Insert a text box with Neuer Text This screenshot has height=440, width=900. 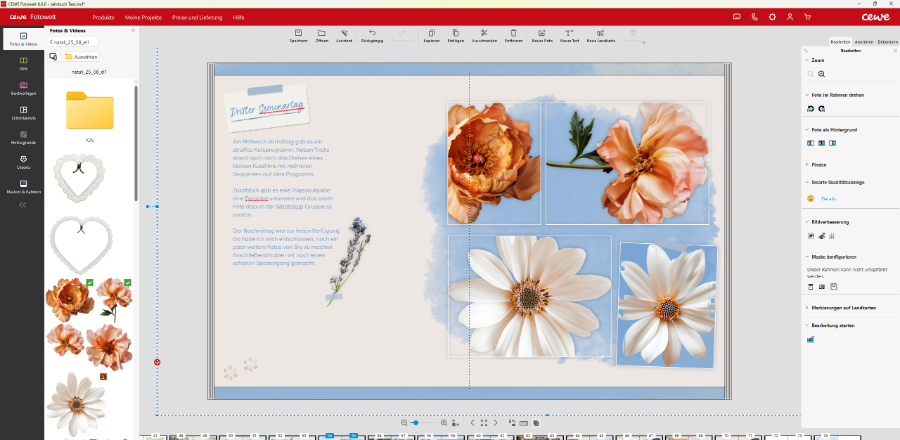point(570,35)
